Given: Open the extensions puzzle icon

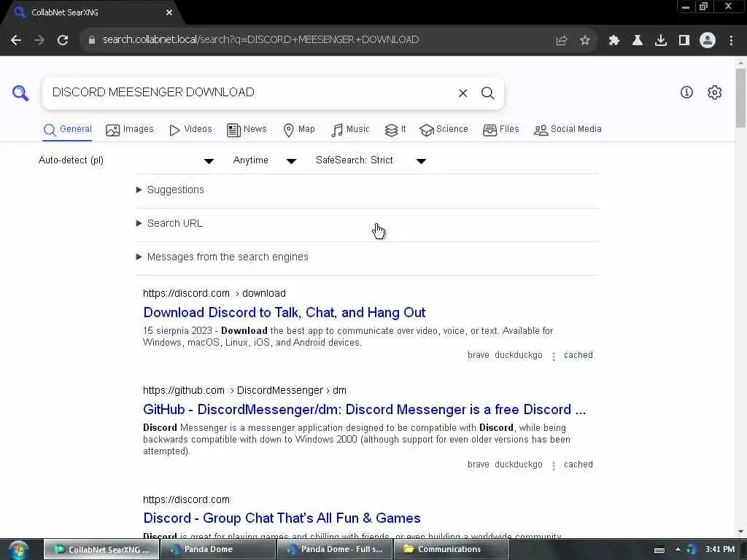Looking at the screenshot, I should pos(614,41).
